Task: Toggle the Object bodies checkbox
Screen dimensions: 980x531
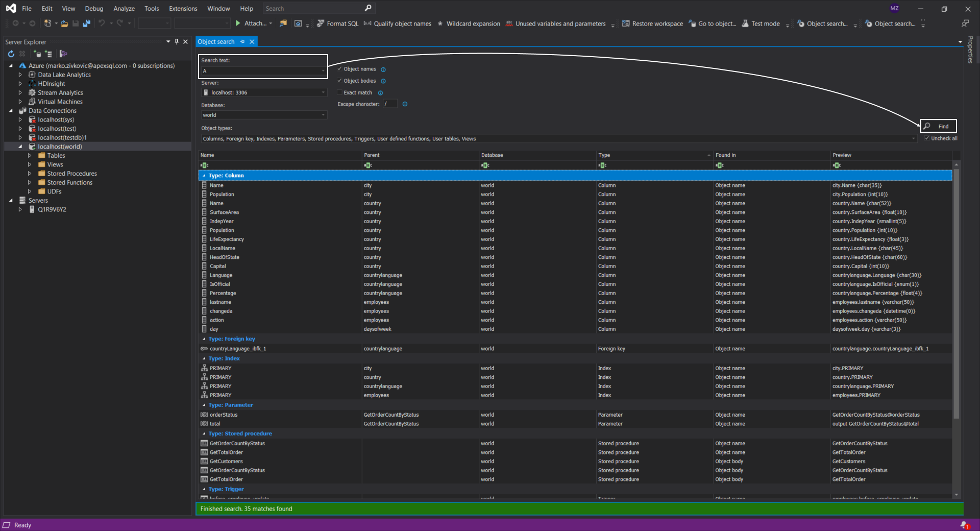Action: point(339,81)
